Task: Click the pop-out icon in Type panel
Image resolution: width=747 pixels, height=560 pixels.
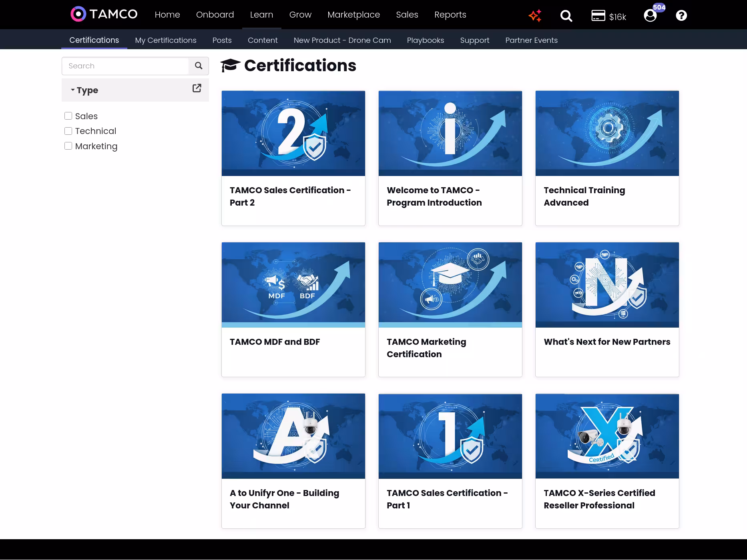Action: [197, 88]
